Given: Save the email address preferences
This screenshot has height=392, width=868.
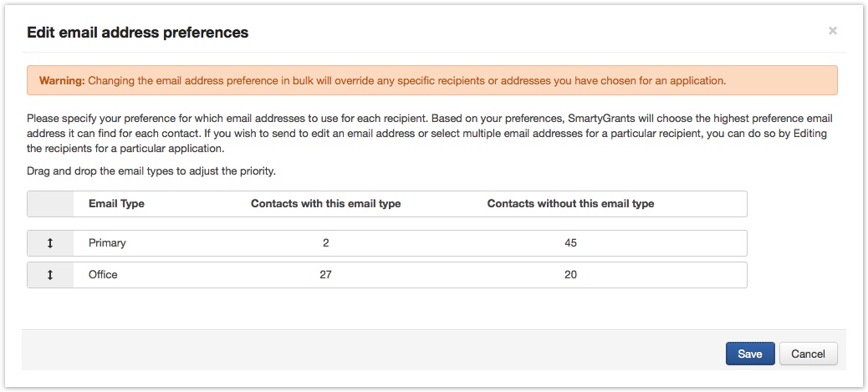Looking at the screenshot, I should (x=750, y=354).
